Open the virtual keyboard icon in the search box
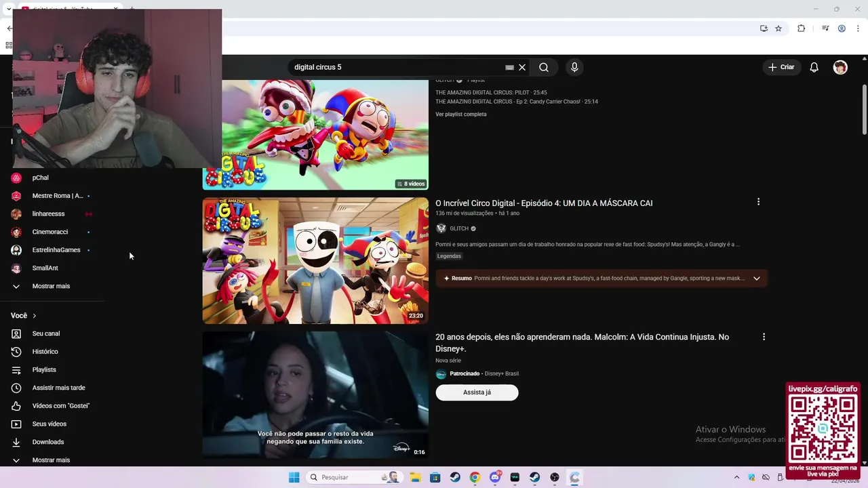The width and height of the screenshot is (868, 488). coord(509,68)
